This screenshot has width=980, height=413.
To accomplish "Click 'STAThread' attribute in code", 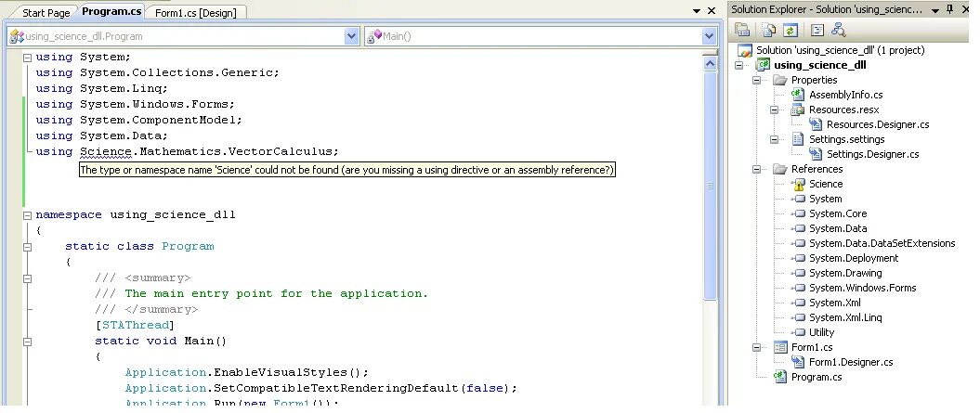I will click(x=136, y=325).
